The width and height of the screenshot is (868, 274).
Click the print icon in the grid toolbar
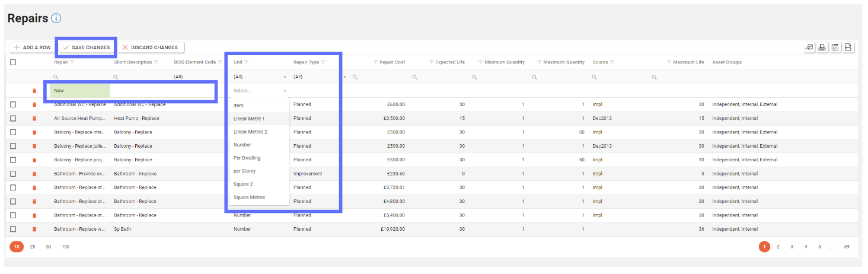coord(822,47)
